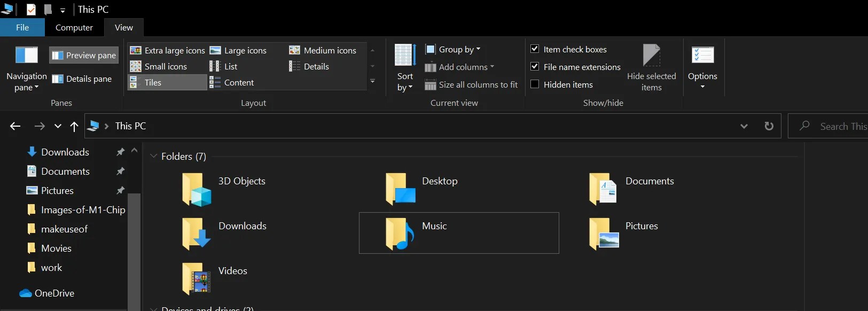The image size is (868, 311).
Task: Uncheck File name extensions option
Action: coord(575,67)
